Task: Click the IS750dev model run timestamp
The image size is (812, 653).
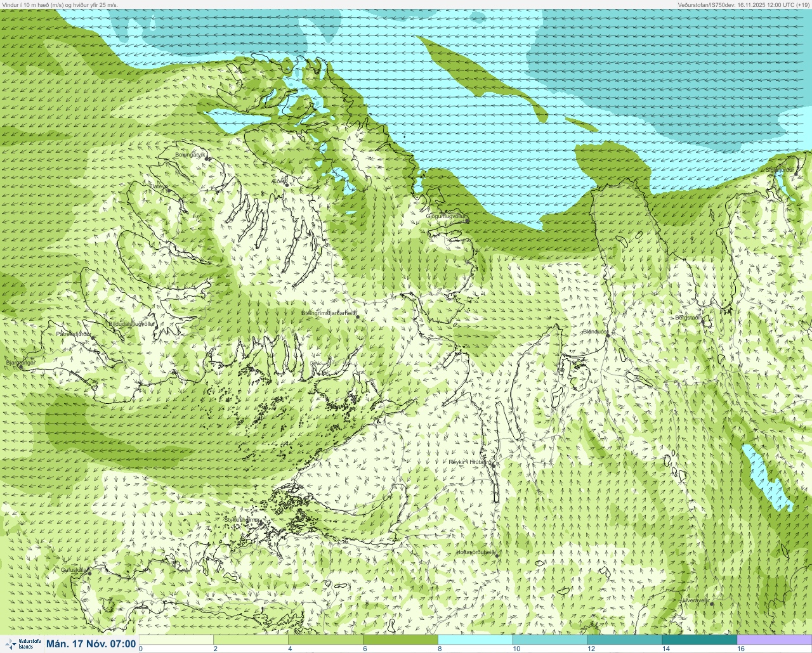Action: click(743, 4)
